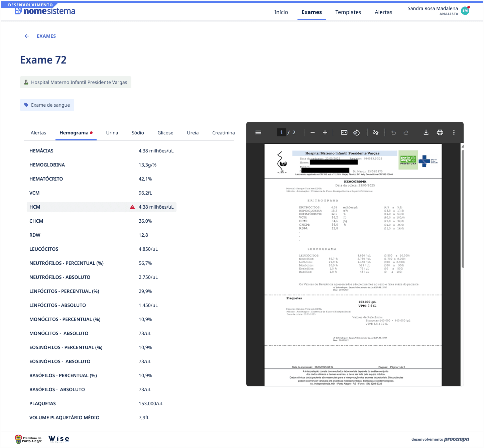Open Hospital Materno Infantil Presidente Vargas details
The image size is (484, 448).
coord(76,82)
